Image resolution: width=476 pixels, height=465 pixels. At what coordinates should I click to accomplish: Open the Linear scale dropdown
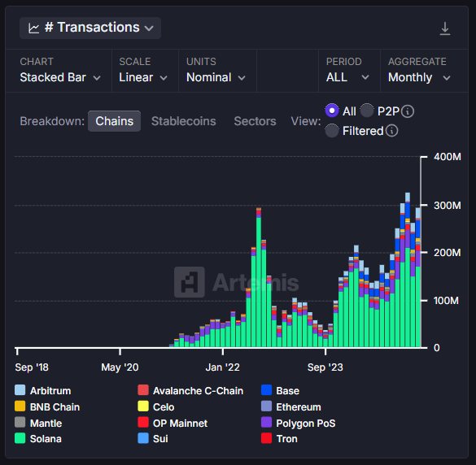(143, 77)
